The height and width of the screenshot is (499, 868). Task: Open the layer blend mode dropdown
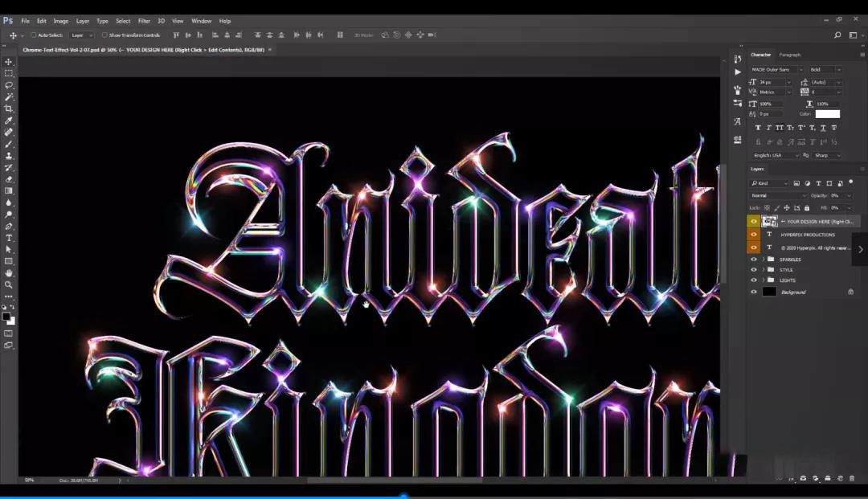coord(778,195)
